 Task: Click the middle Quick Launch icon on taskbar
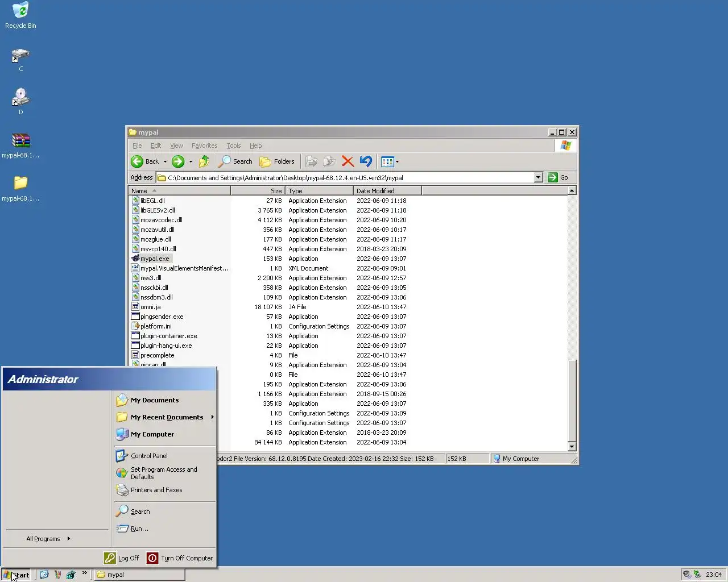57,575
